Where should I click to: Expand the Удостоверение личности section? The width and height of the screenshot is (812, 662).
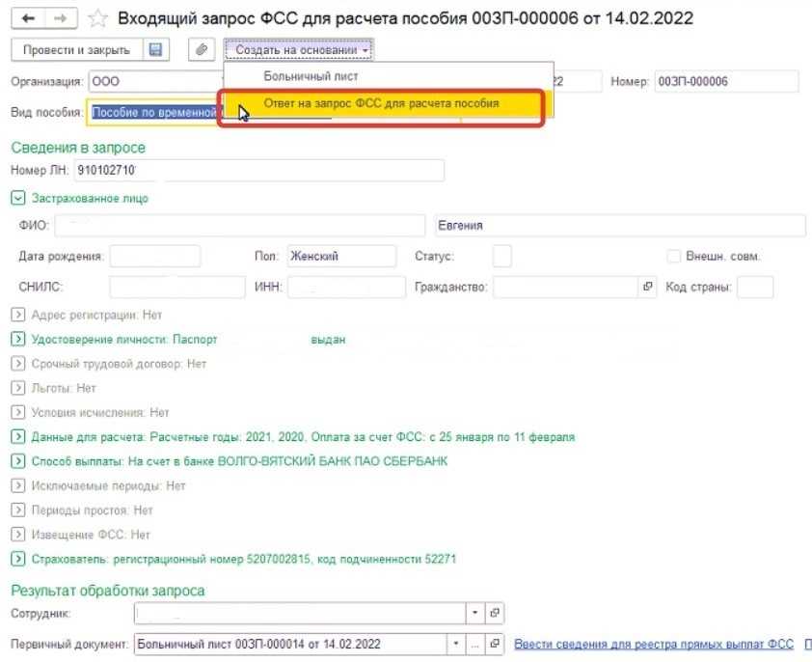click(17, 340)
